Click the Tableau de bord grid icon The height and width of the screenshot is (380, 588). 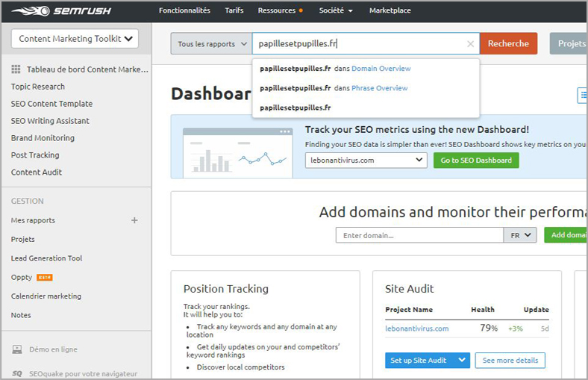(x=16, y=69)
